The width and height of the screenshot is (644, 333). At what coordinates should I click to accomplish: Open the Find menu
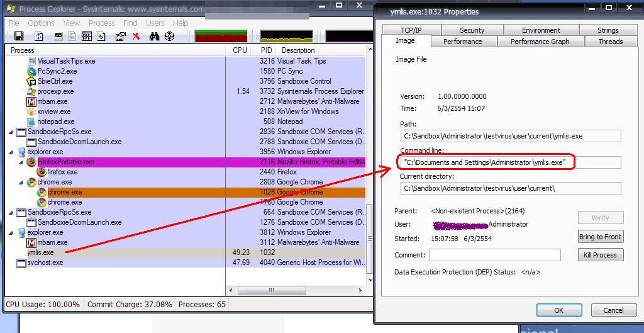130,23
